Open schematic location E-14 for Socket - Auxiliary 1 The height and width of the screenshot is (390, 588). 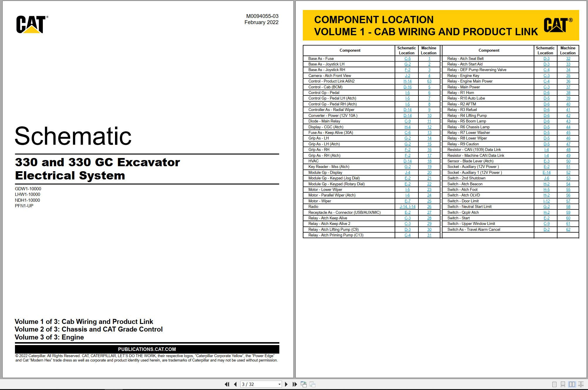(x=546, y=173)
